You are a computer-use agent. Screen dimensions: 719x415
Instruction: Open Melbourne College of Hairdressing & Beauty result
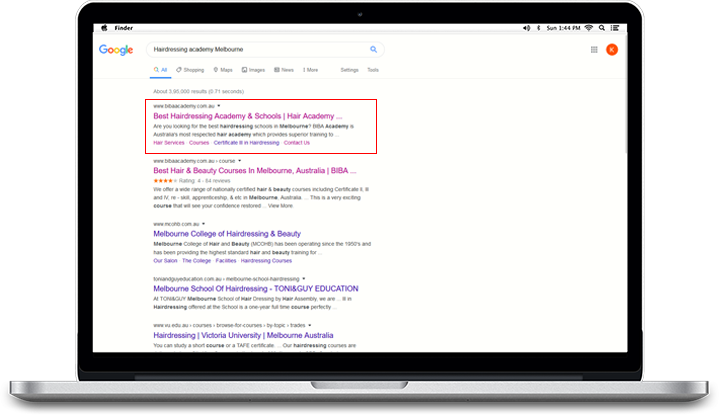point(227,234)
